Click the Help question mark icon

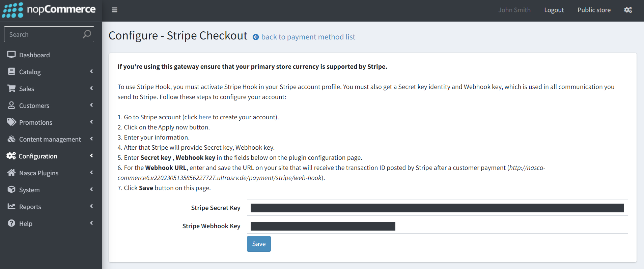point(11,223)
